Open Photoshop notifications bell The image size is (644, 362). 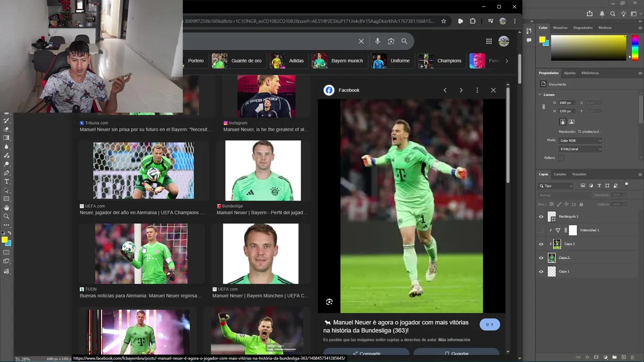[602, 14]
